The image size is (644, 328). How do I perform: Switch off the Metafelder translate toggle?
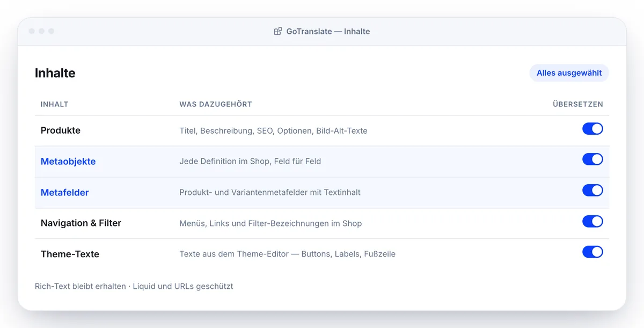click(x=592, y=191)
